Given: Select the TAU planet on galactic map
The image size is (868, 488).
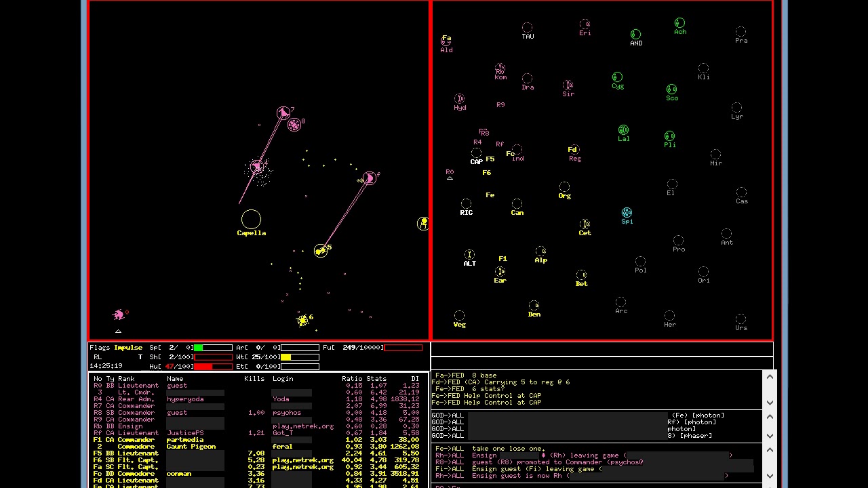Looking at the screenshot, I should tap(527, 28).
